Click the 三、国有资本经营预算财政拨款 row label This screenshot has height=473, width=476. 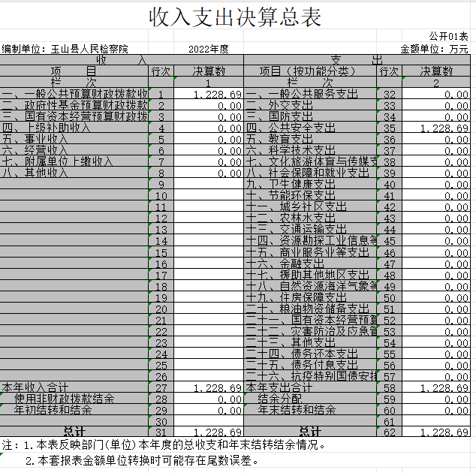pyautogui.click(x=74, y=116)
